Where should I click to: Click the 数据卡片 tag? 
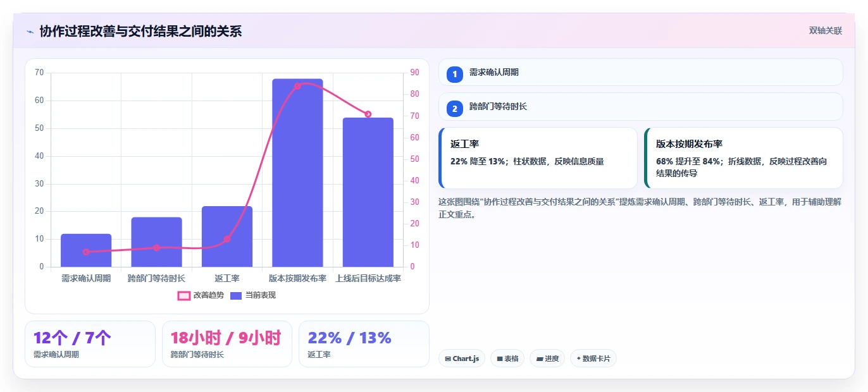(593, 358)
